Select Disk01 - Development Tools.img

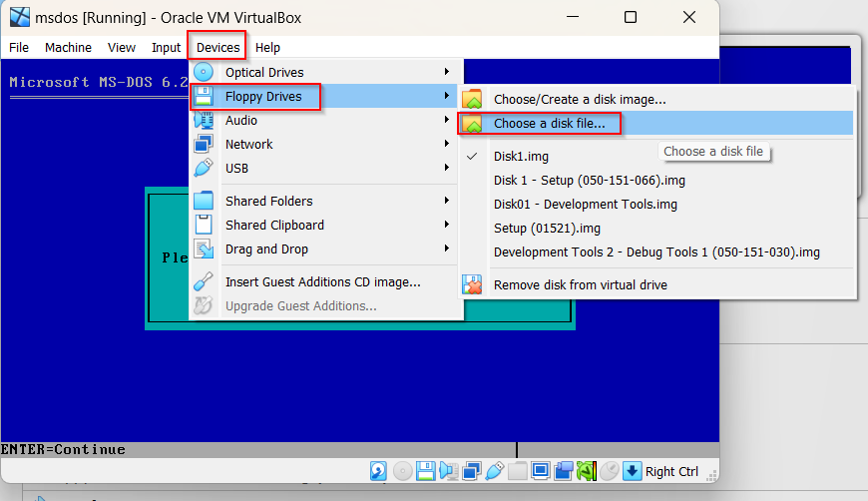point(585,205)
